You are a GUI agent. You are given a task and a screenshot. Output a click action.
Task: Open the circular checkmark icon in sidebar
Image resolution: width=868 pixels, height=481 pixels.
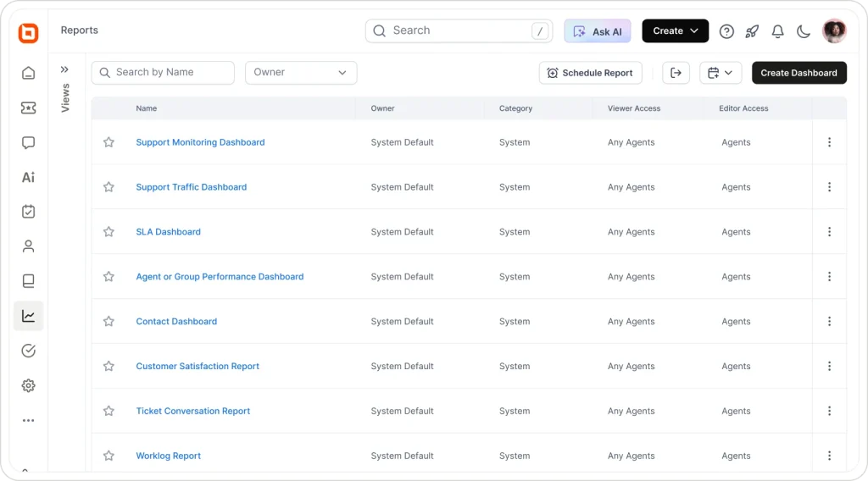tap(28, 351)
